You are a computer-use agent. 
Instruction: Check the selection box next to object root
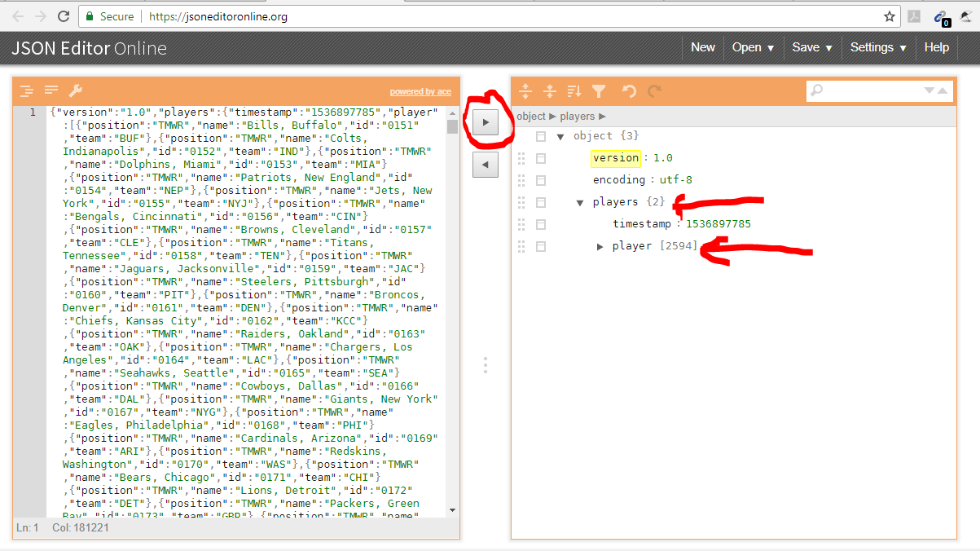click(x=540, y=135)
